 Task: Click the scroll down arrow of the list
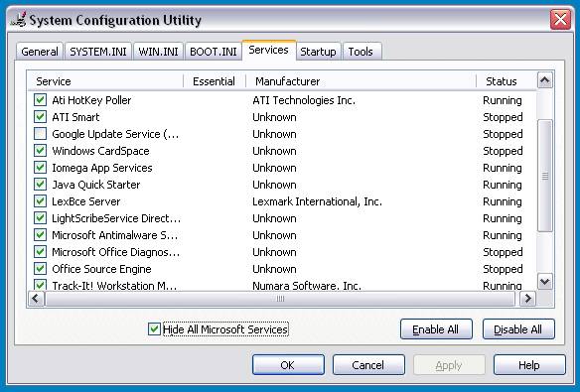tap(545, 282)
